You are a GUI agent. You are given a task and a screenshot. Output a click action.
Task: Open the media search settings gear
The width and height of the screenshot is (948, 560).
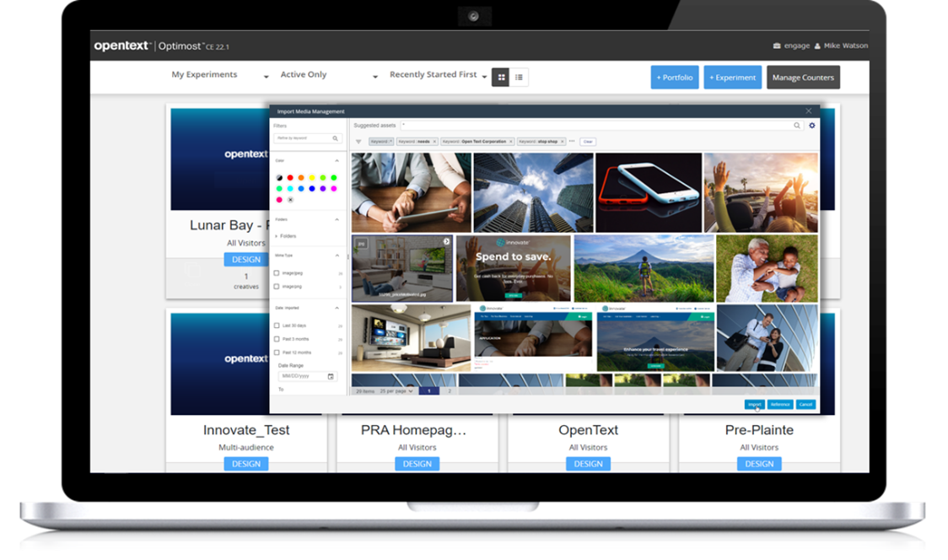(x=812, y=126)
